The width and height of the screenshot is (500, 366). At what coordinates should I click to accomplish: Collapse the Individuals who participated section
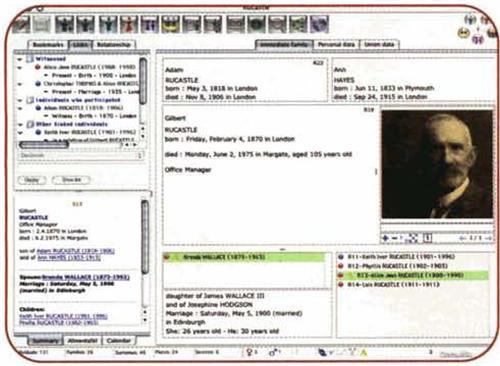20,100
